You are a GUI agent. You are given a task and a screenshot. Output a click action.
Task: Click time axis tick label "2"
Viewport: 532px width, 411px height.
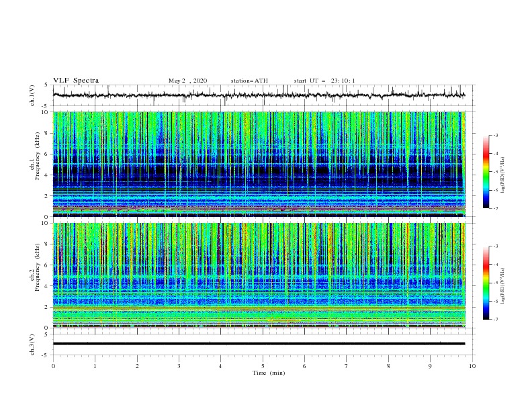tap(137, 366)
